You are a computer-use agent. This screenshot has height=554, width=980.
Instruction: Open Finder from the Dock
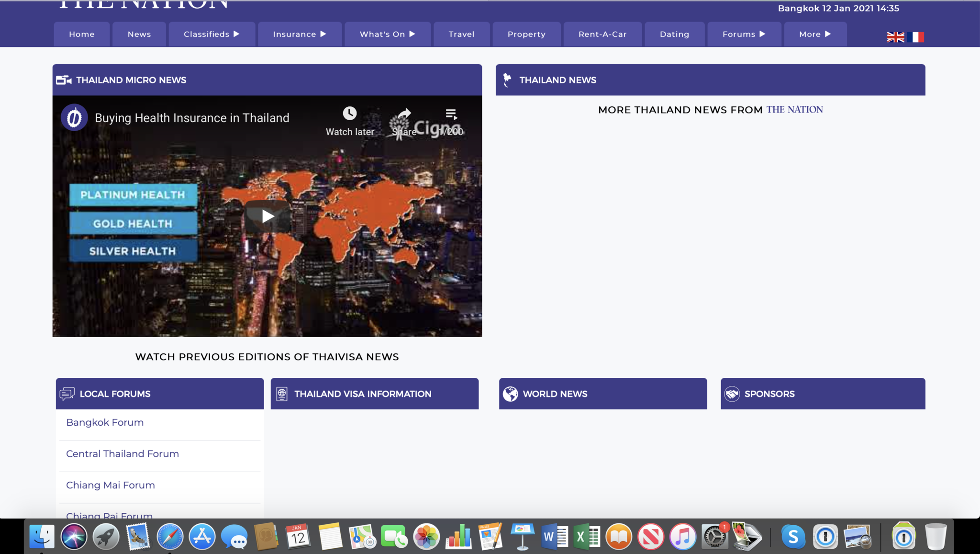pyautogui.click(x=42, y=536)
